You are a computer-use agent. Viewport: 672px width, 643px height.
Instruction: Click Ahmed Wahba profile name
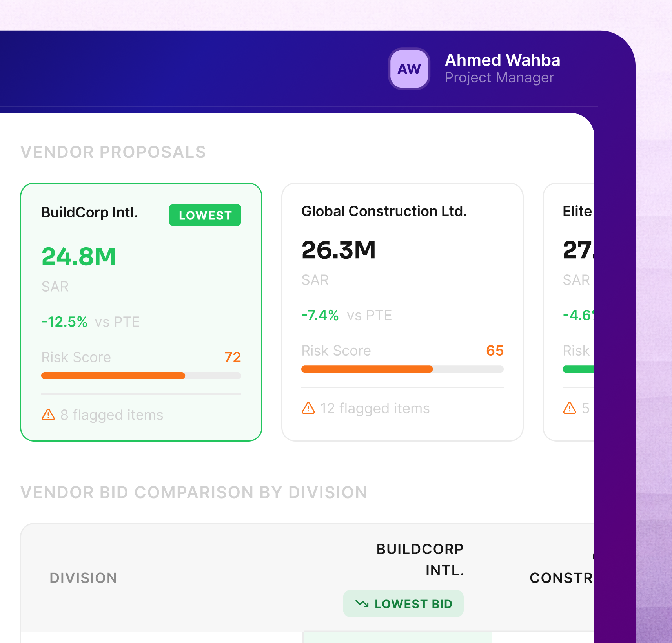pos(503,60)
